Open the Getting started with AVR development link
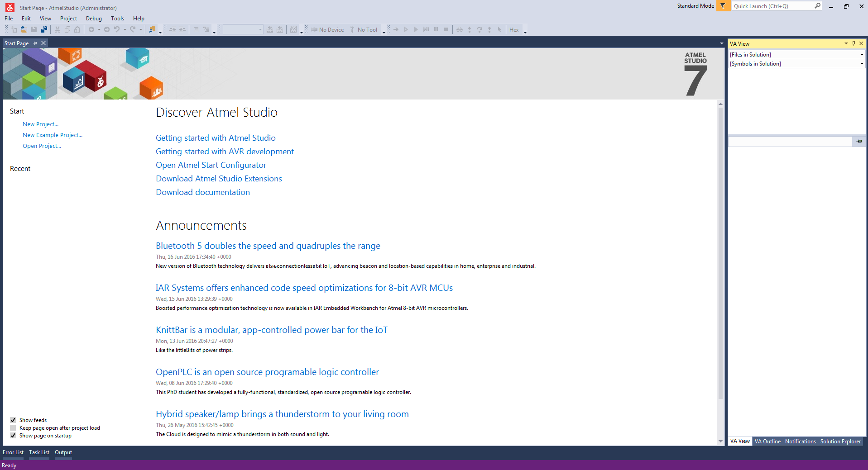 point(225,152)
